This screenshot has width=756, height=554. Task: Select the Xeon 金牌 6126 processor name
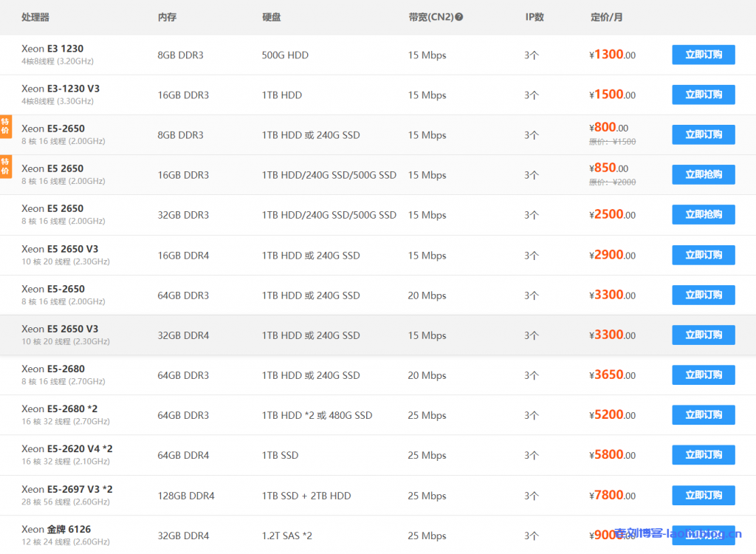pyautogui.click(x=56, y=529)
